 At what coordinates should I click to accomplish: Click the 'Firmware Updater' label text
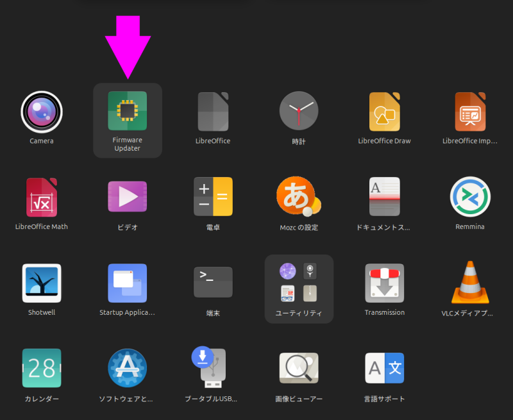(x=127, y=144)
